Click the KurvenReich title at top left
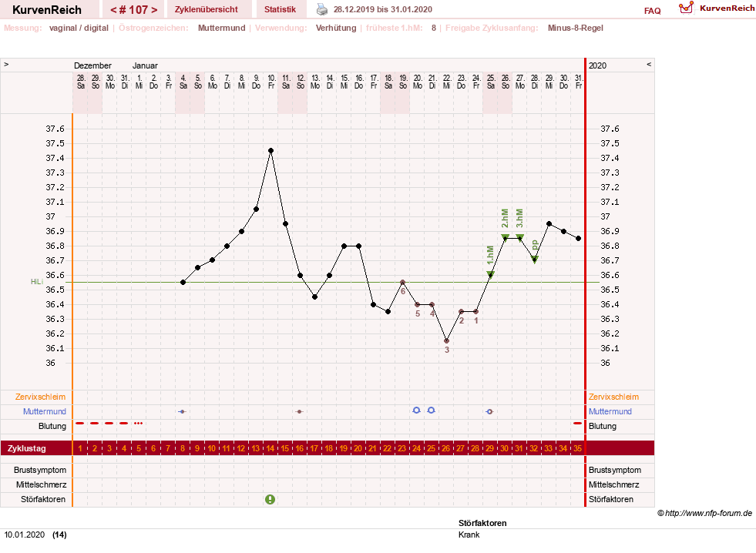Viewport: 756px width, 553px height. (x=47, y=10)
